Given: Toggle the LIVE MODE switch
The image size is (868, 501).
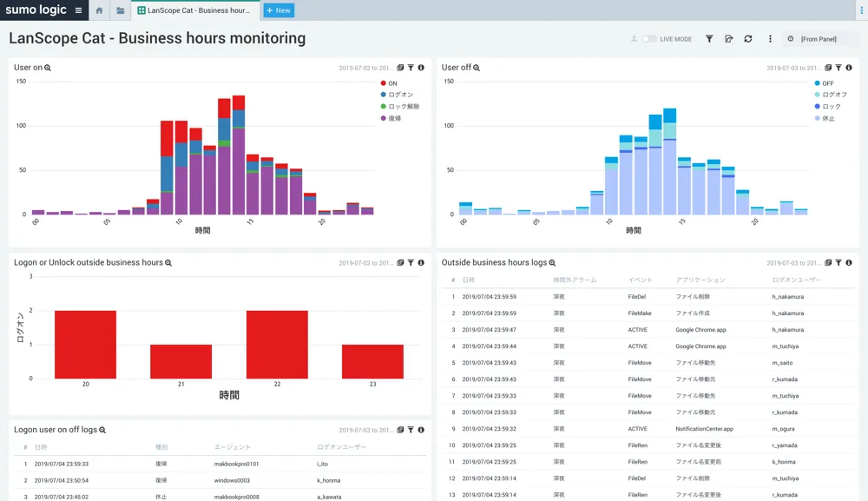Looking at the screenshot, I should [649, 39].
